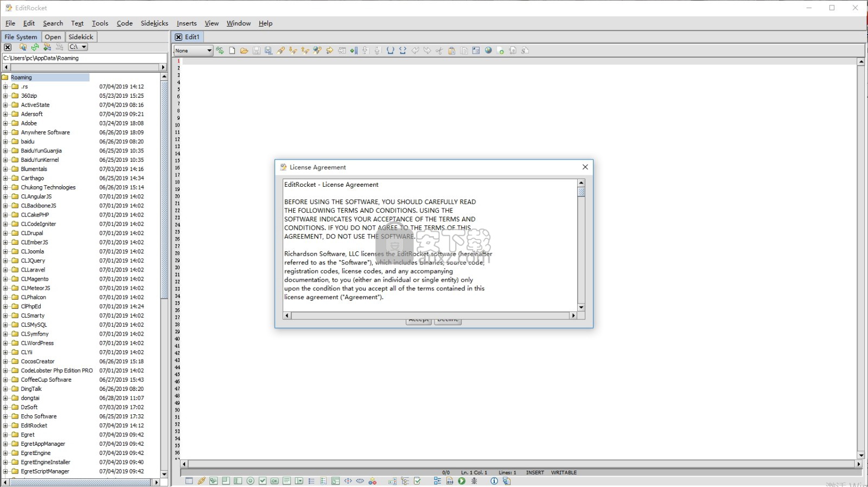This screenshot has width=868, height=487.
Task: Click the Redo curved arrow icon
Action: [427, 50]
